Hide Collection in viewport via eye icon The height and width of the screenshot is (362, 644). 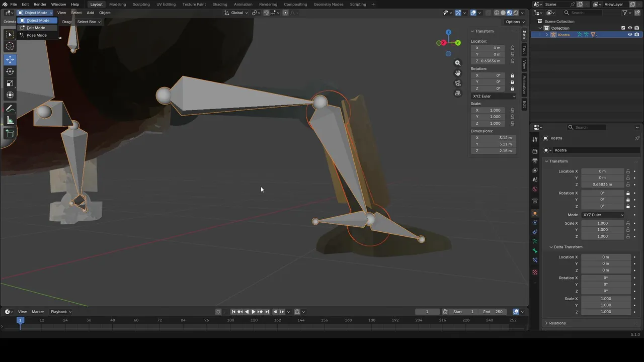click(x=630, y=28)
